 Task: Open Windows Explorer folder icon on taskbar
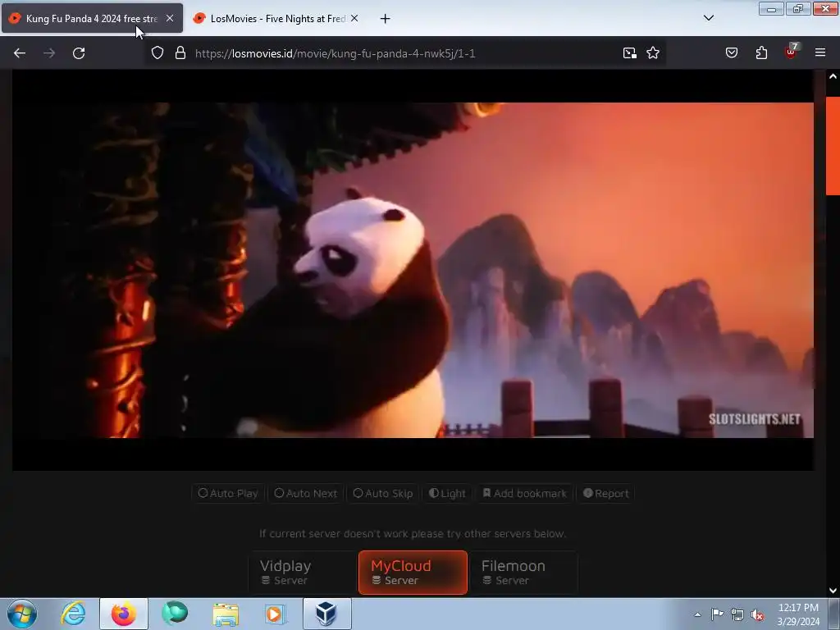point(226,614)
